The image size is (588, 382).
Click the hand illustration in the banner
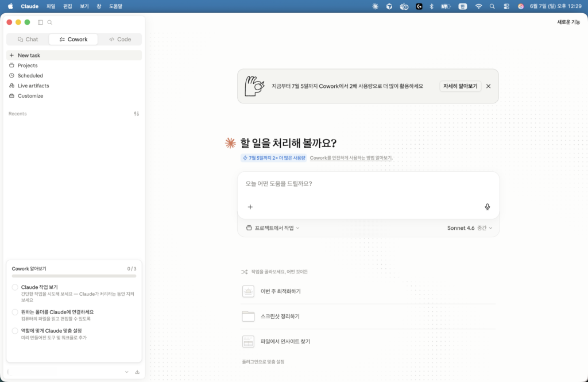(x=254, y=86)
